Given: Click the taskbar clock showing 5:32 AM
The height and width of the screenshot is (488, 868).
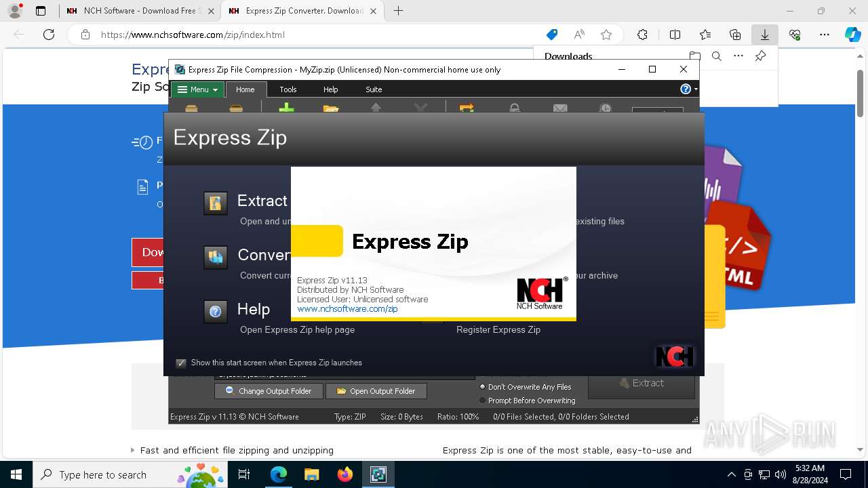Looking at the screenshot, I should (x=810, y=474).
